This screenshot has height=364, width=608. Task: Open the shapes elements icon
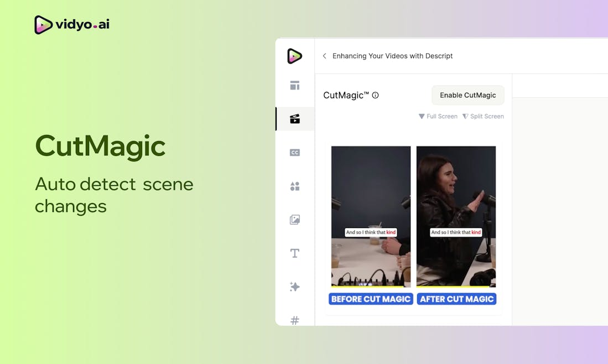[295, 186]
